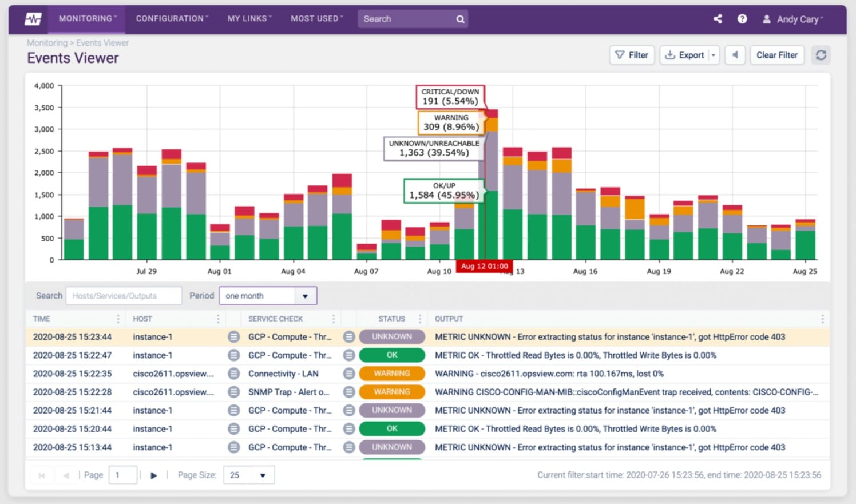The height and width of the screenshot is (504, 856).
Task: Select the WARNING status badge on Connectivity-LAN row
Action: (x=391, y=374)
